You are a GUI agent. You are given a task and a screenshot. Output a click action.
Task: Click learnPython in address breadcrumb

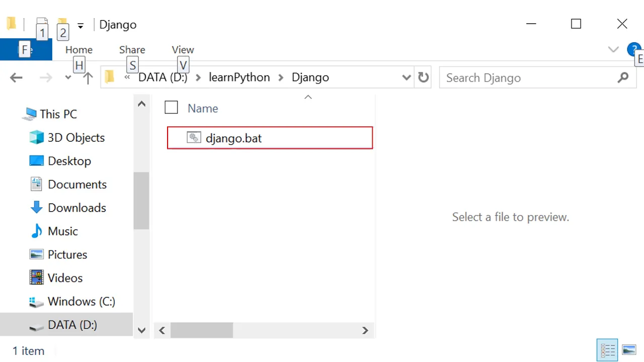[239, 77]
